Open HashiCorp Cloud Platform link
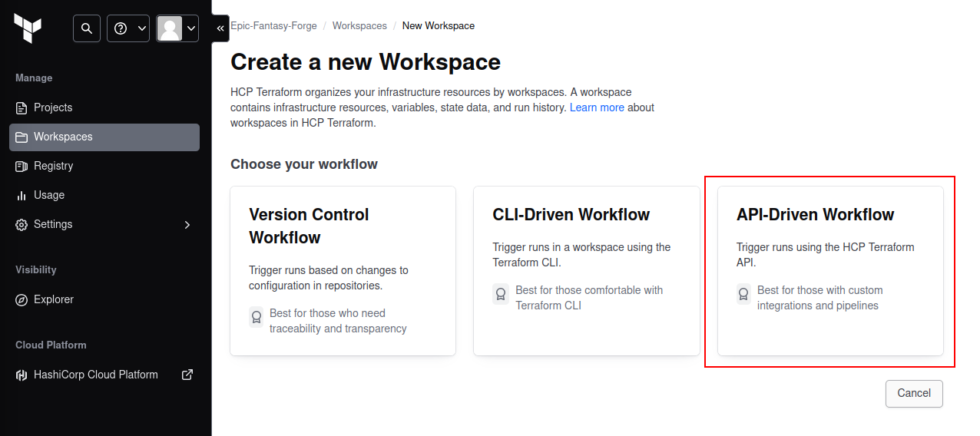This screenshot has width=980, height=436. (x=104, y=375)
